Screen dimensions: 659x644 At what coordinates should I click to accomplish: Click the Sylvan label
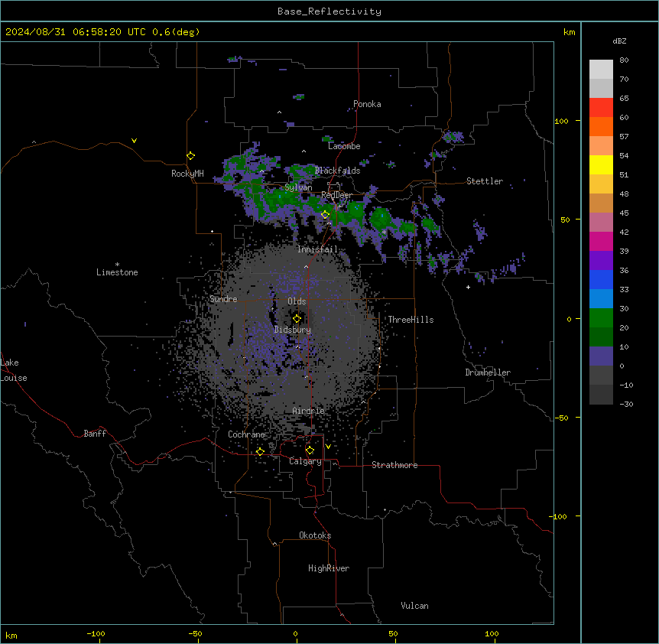[298, 187]
